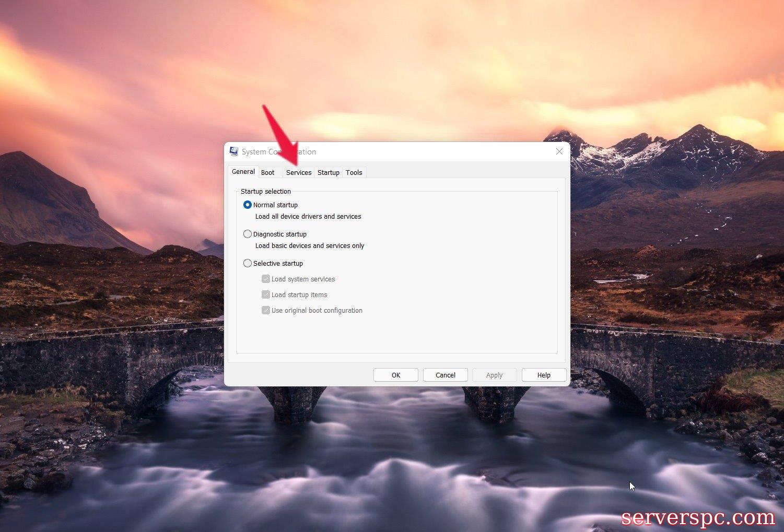The image size is (784, 532).
Task: Click the System Configuration title bar icon
Action: (234, 152)
